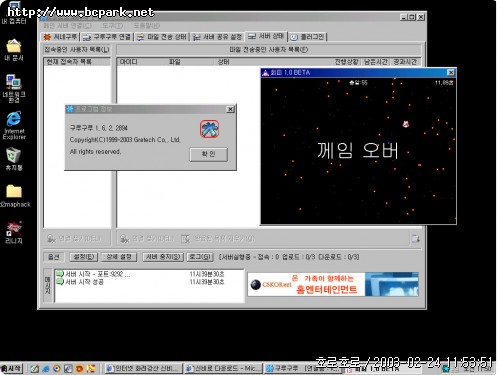Click the 설정(E) button
Image resolution: width=500 pixels, height=375 pixels.
click(x=83, y=257)
